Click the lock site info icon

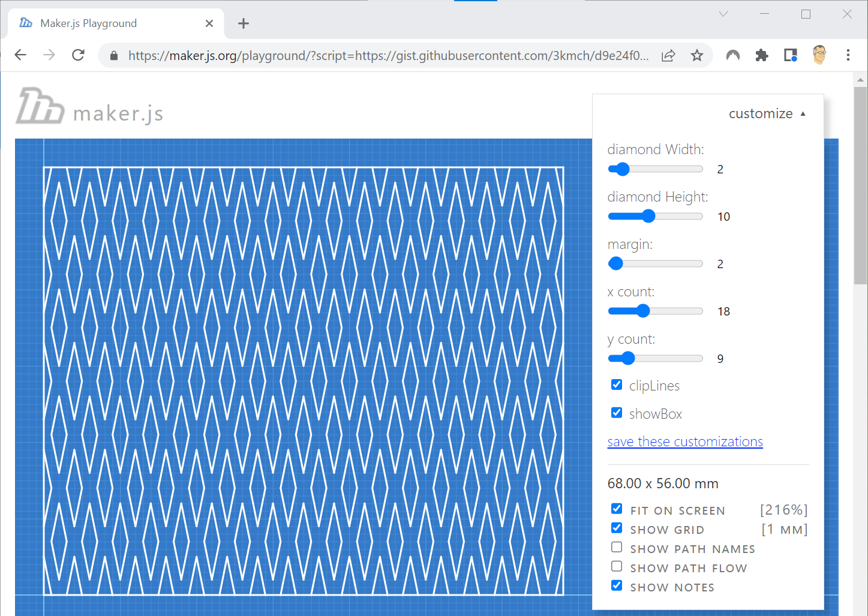114,56
